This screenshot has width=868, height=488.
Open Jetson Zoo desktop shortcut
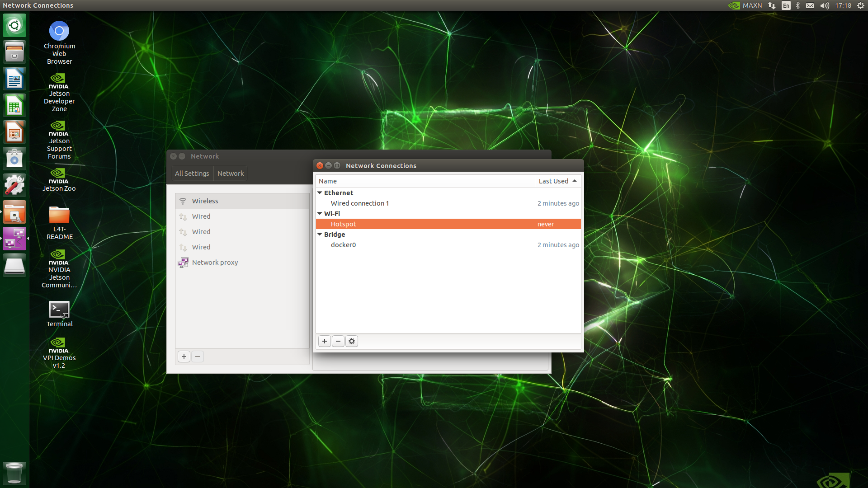tap(59, 179)
